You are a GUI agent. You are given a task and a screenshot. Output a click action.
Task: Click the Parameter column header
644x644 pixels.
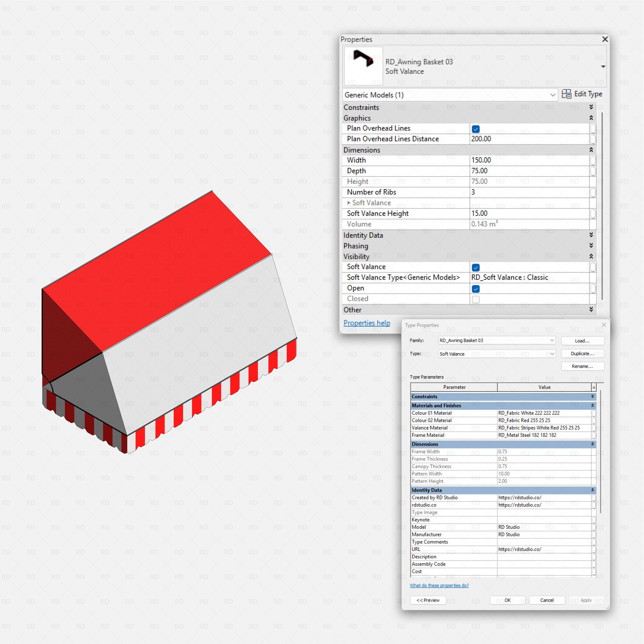click(x=454, y=387)
